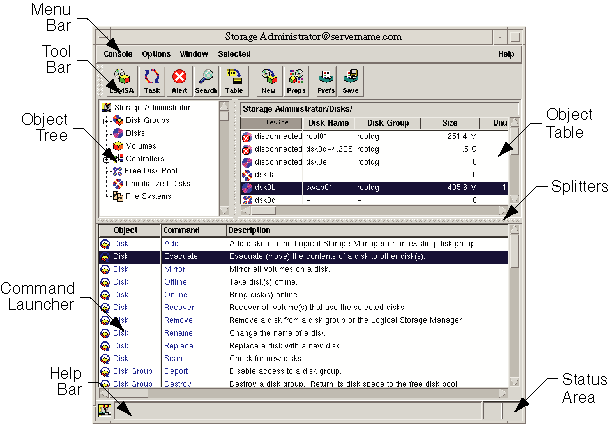The width and height of the screenshot is (609, 424).
Task: Open the Selected menu
Action: 233,53
